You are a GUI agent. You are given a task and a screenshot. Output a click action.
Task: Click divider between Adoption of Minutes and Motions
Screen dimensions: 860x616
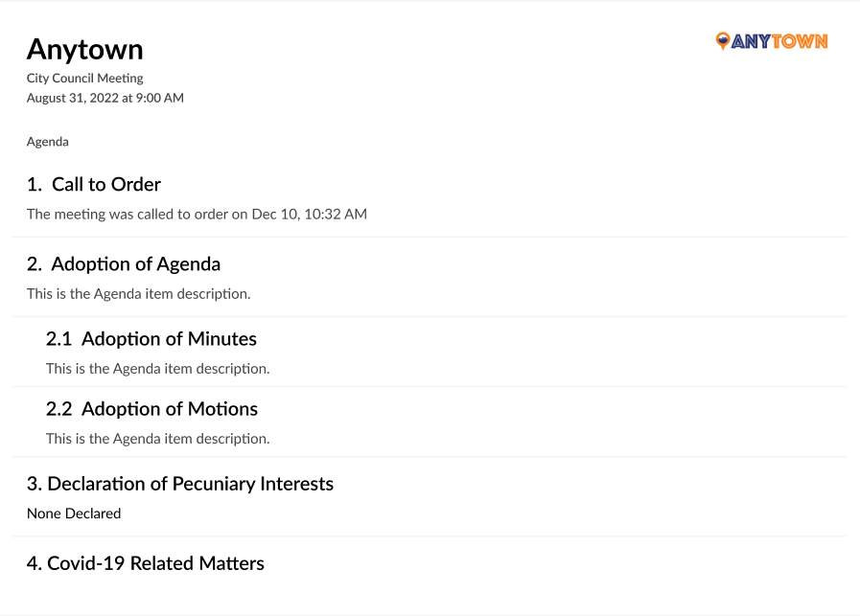(x=430, y=387)
